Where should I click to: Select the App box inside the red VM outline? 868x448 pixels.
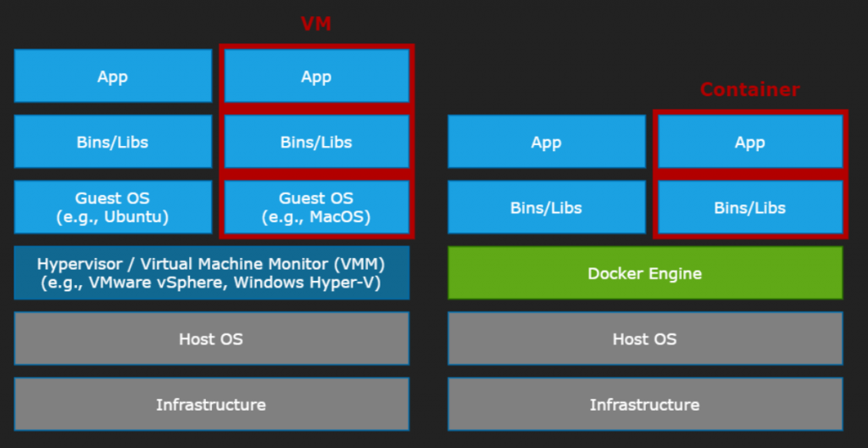[x=316, y=76]
